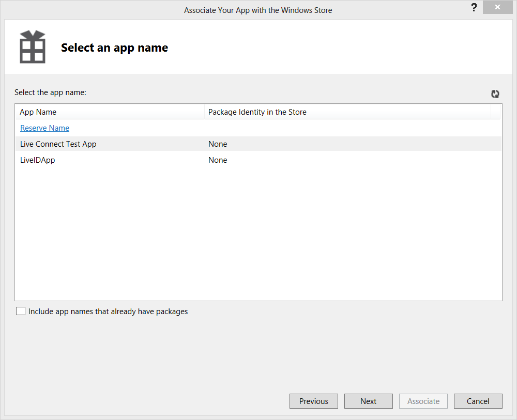
Task: Click the 'Select an app name' heading
Action: click(114, 48)
